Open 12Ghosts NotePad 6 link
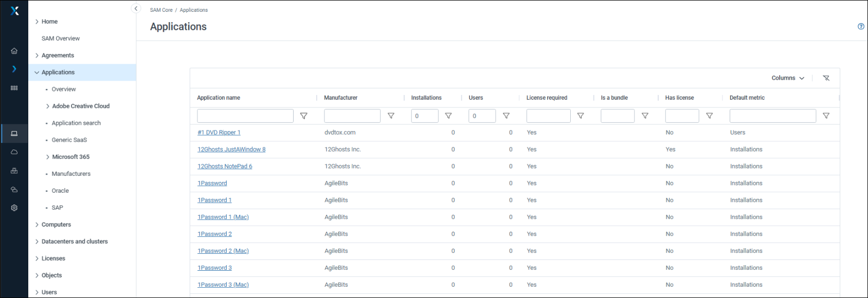 (x=225, y=166)
